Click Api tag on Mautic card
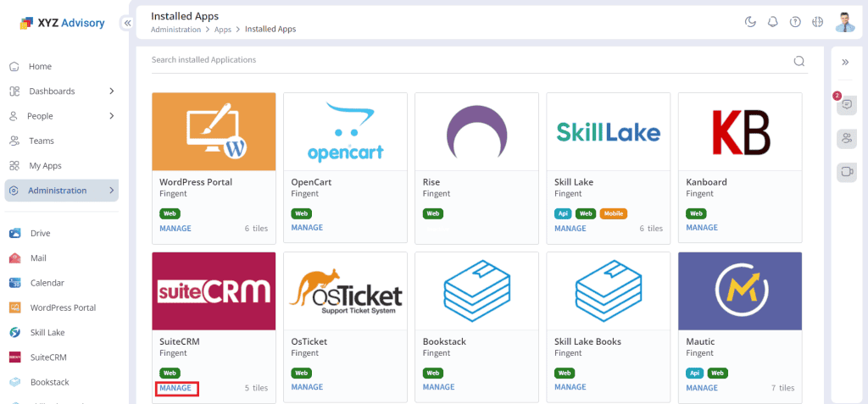This screenshot has height=404, width=868. [x=695, y=373]
